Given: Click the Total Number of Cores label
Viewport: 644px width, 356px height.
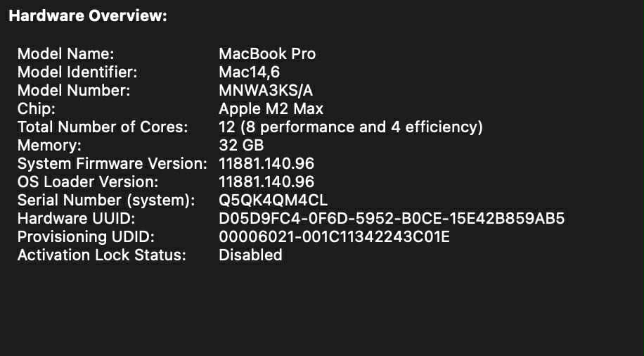Looking at the screenshot, I should pos(103,127).
